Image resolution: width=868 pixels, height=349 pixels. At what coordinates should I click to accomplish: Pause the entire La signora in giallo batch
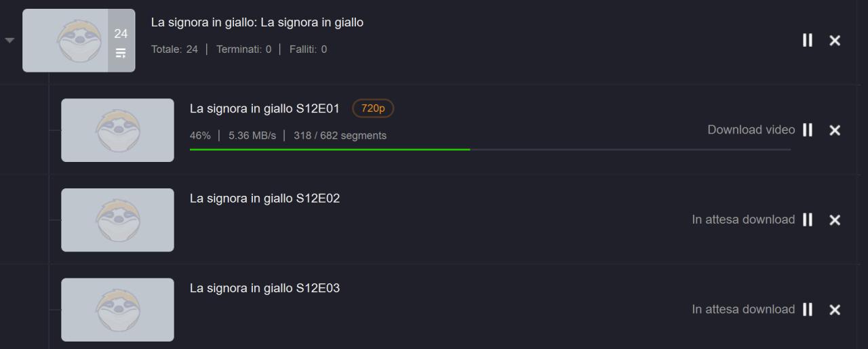pos(807,41)
